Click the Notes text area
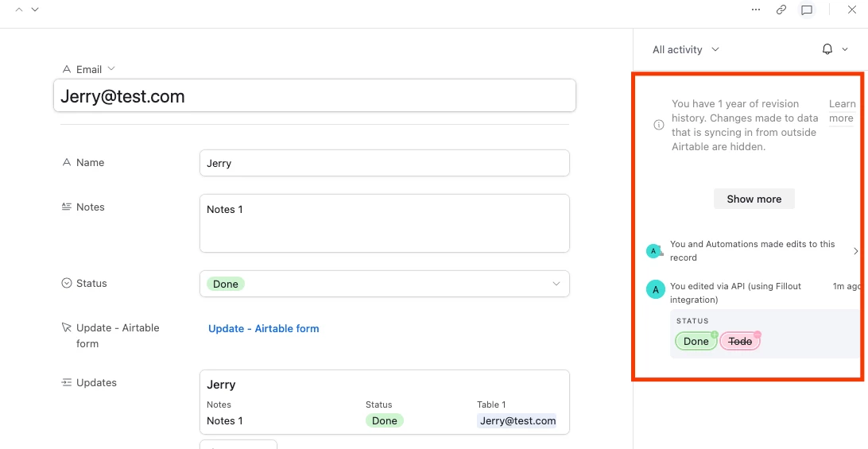The height and width of the screenshot is (449, 868). (384, 223)
